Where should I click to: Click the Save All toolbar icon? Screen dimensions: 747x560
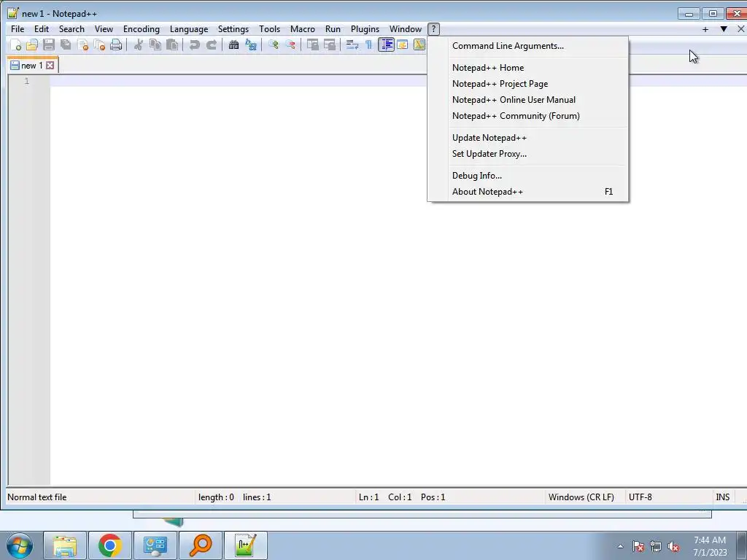[x=66, y=44]
